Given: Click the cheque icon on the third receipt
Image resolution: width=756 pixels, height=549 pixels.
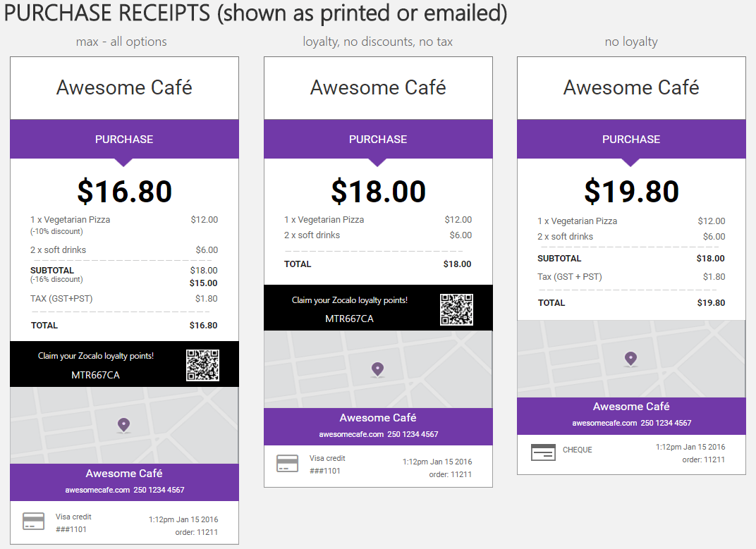Looking at the screenshot, I should (x=543, y=452).
